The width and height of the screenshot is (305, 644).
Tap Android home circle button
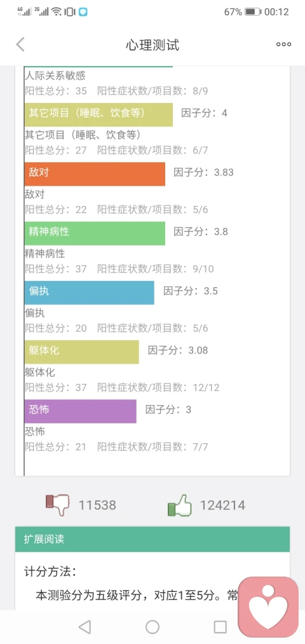[x=152, y=627]
